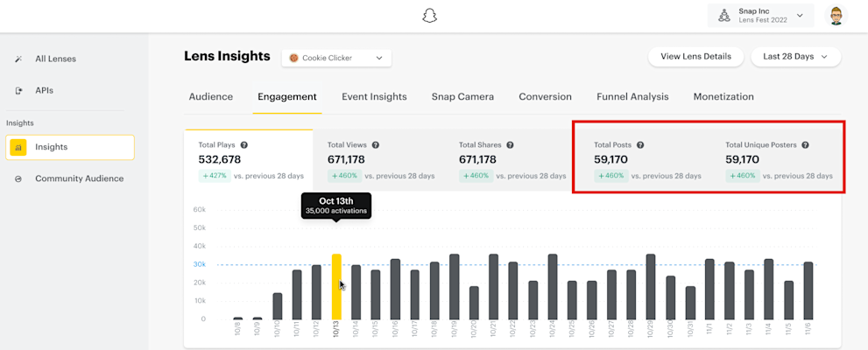Open the Snap Inc organization switcher

click(760, 16)
